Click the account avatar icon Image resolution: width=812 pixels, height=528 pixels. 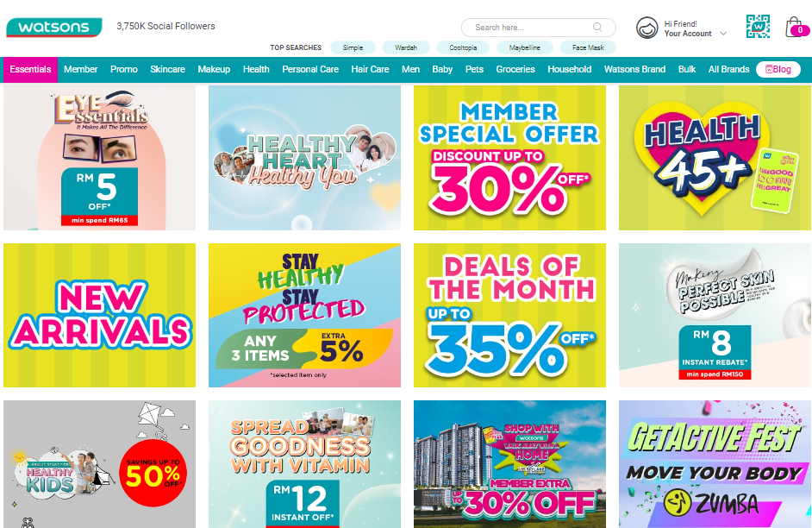coord(646,28)
